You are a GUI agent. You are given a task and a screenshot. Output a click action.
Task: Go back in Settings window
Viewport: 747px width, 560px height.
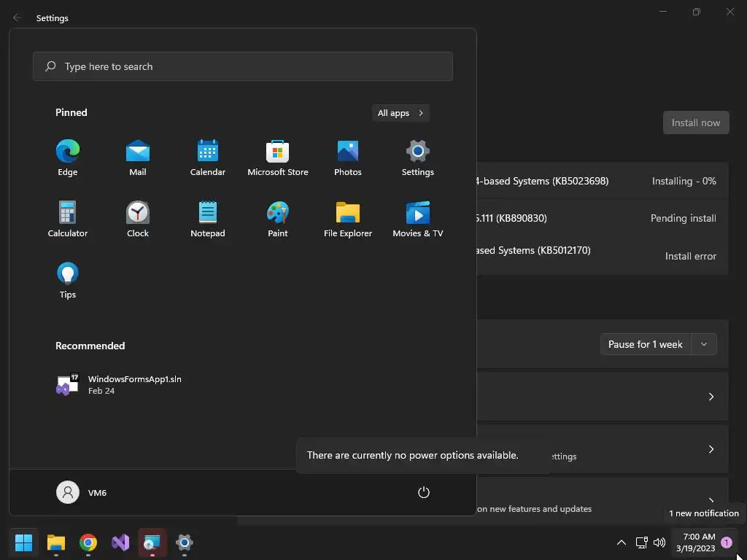coord(18,17)
